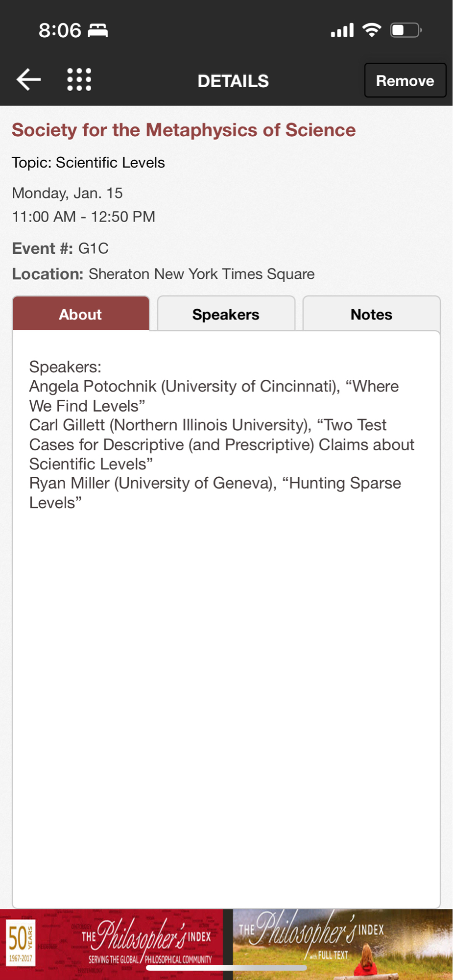
Task: Tap the Society for the Metaphysics of Science title
Action: point(184,130)
